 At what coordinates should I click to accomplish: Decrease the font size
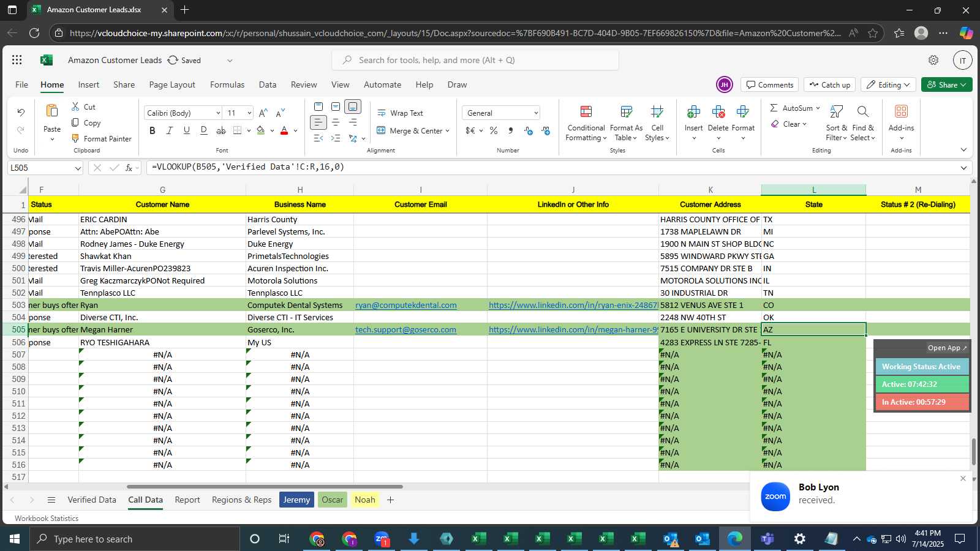click(x=281, y=113)
